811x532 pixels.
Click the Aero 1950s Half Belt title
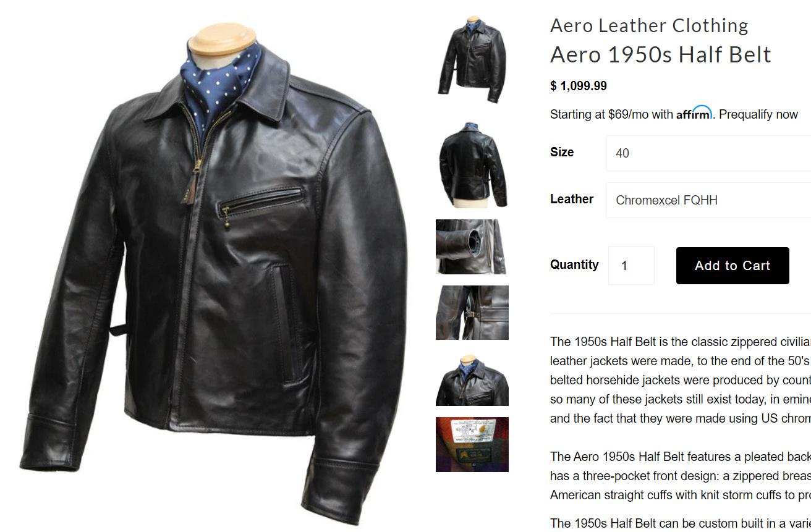[661, 54]
